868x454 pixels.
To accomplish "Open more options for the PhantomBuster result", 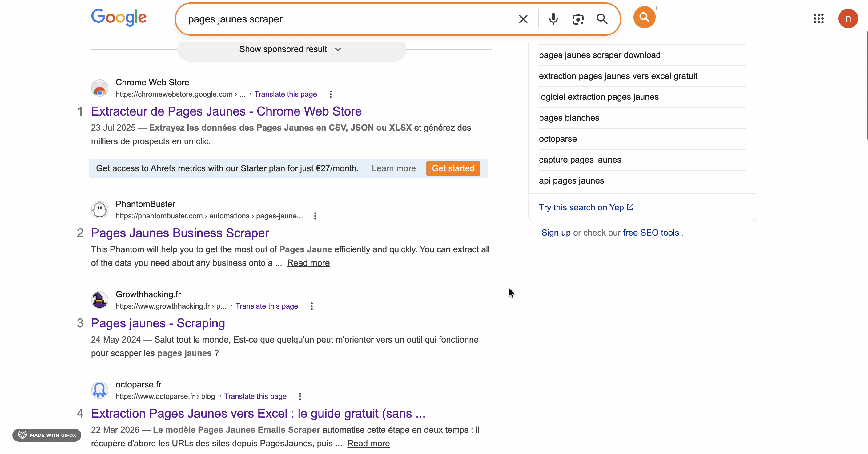I will 315,216.
